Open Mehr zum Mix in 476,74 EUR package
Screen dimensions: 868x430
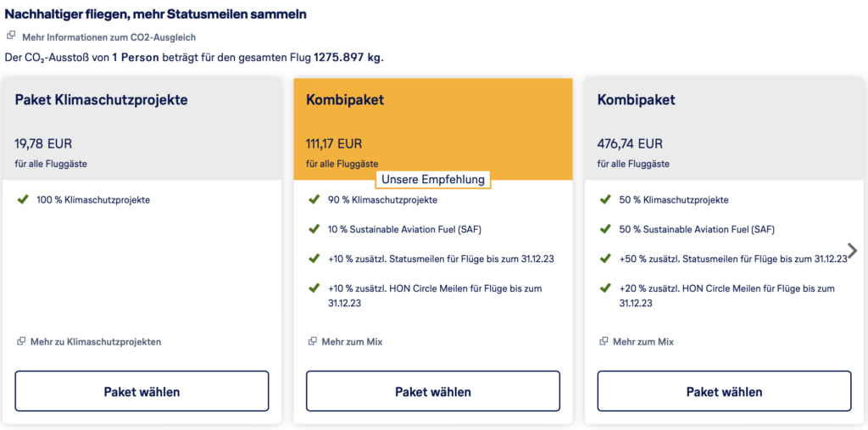[643, 342]
